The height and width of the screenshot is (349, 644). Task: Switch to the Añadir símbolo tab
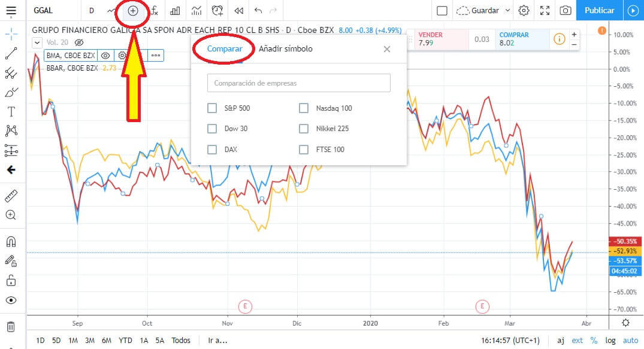285,49
